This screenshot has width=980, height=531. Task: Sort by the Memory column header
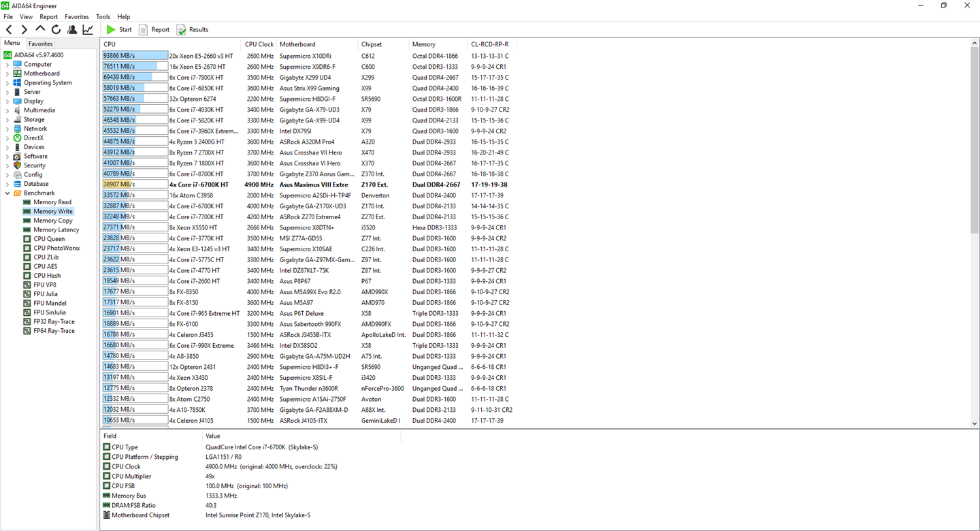click(x=439, y=44)
